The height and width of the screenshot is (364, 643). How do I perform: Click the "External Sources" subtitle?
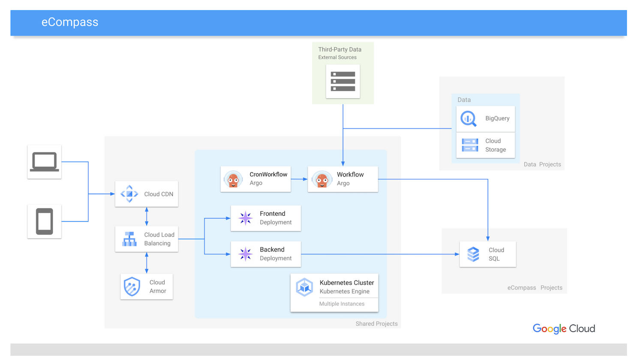337,57
